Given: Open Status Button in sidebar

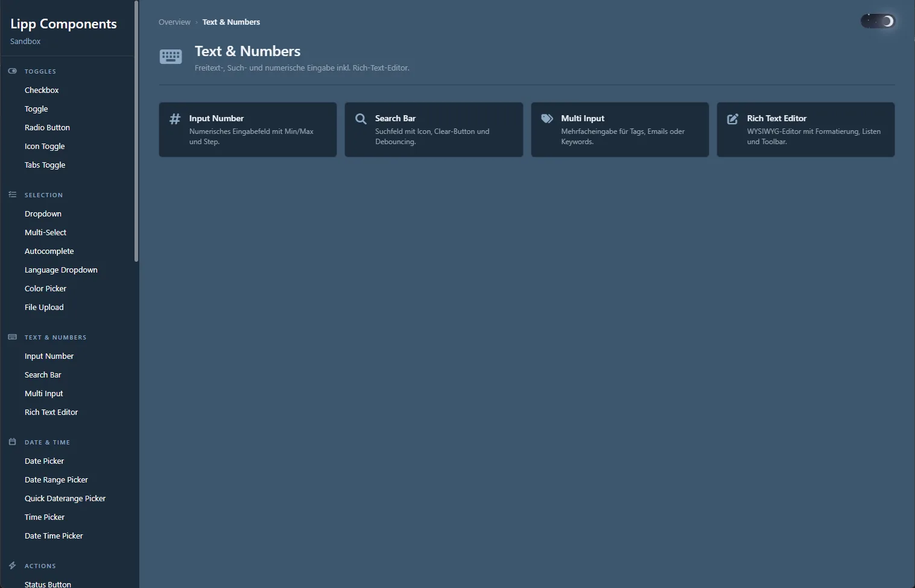Looking at the screenshot, I should point(48,584).
